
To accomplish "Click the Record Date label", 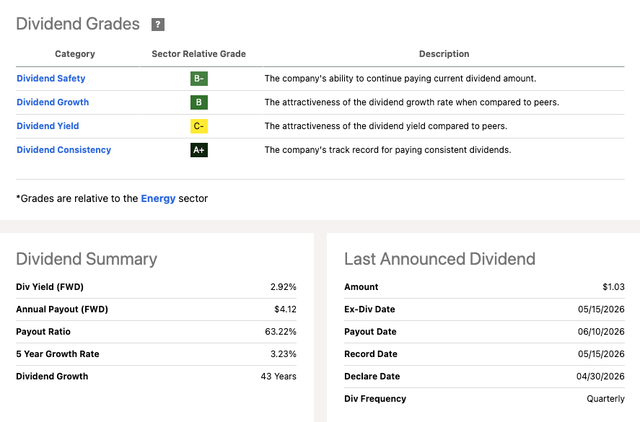I will pyautogui.click(x=371, y=354).
